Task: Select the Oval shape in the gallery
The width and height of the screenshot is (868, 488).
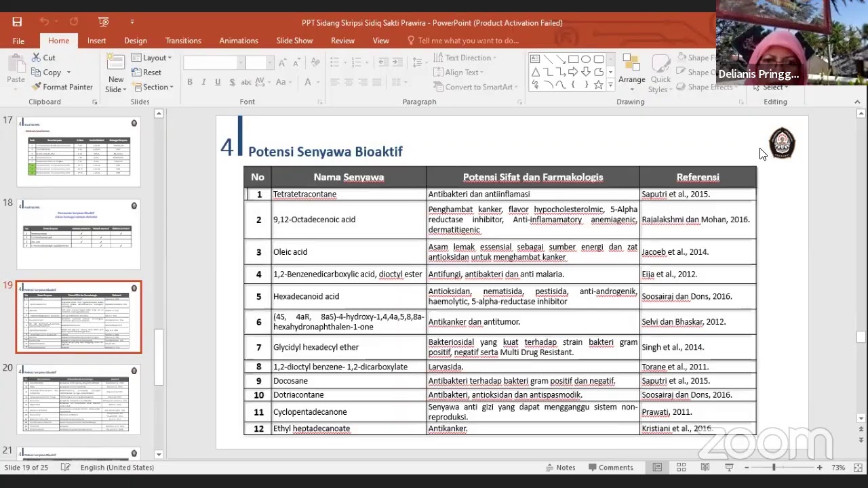Action: 586,59
